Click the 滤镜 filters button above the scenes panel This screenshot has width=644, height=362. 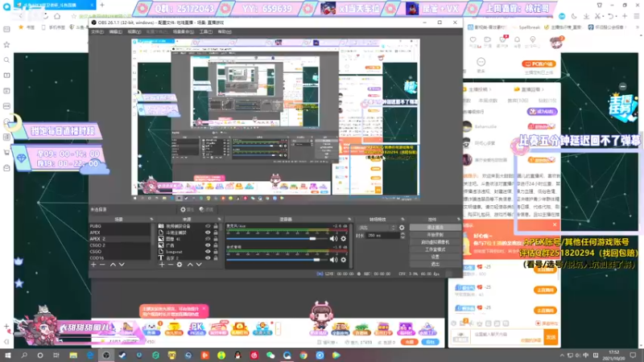click(x=206, y=209)
